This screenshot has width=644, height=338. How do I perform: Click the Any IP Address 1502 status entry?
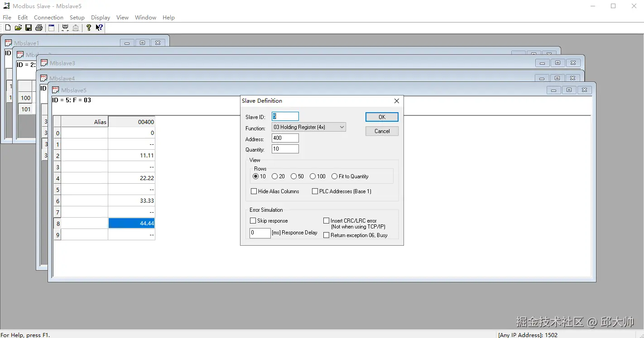coord(528,335)
